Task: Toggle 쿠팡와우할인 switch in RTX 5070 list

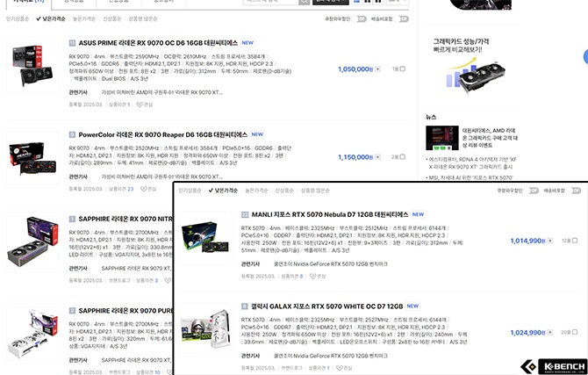Action: pos(531,191)
